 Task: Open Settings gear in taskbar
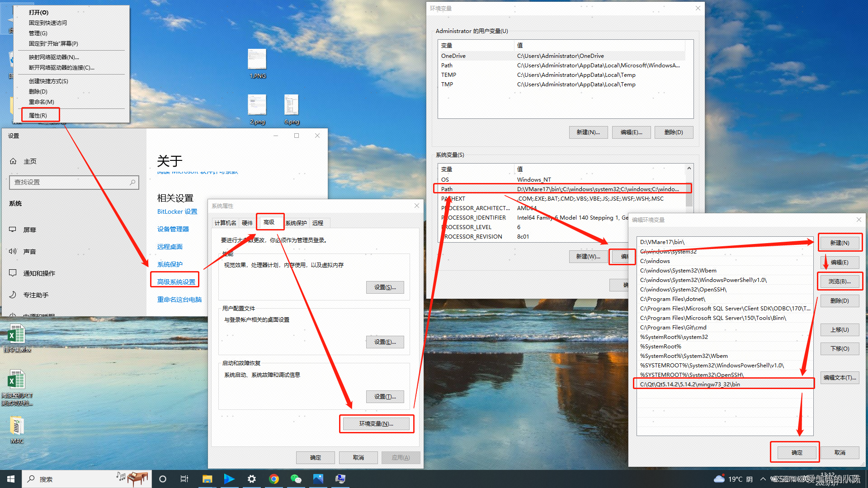click(x=252, y=479)
